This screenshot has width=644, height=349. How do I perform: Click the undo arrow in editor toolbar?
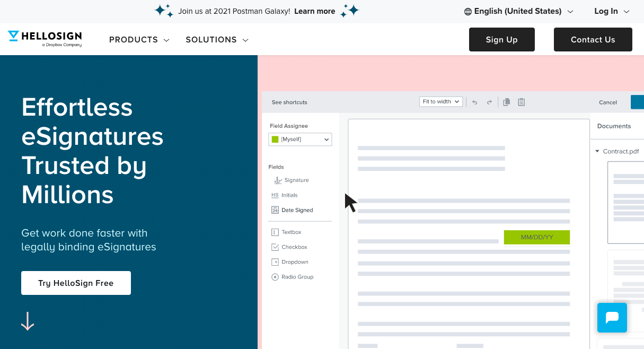pyautogui.click(x=475, y=102)
